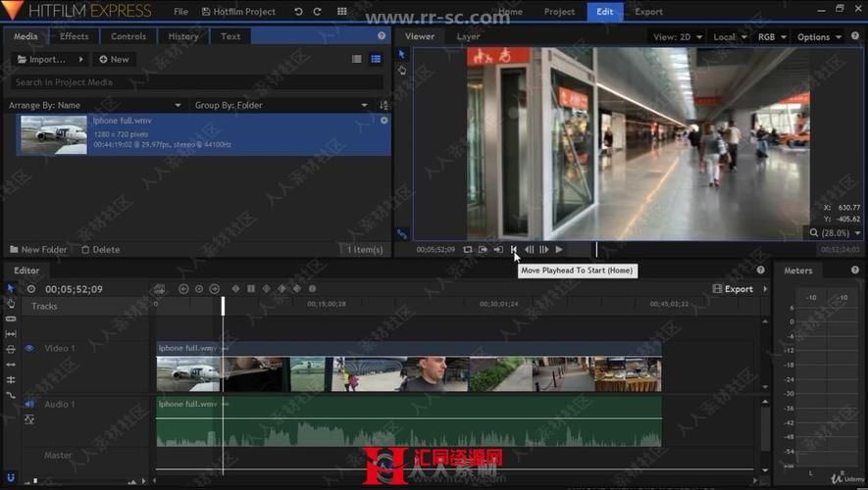Redo the action in top bar

coord(317,11)
